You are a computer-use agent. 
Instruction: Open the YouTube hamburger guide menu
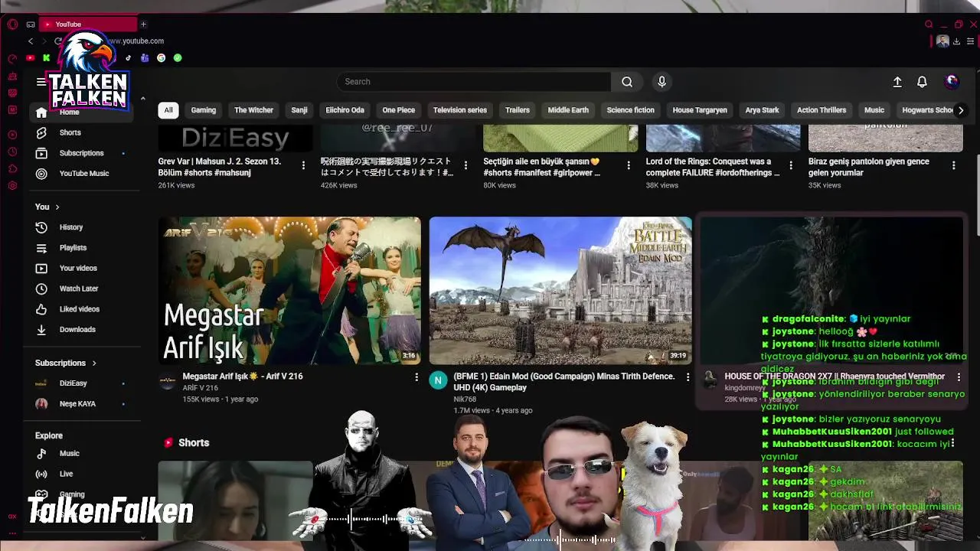pyautogui.click(x=41, y=82)
